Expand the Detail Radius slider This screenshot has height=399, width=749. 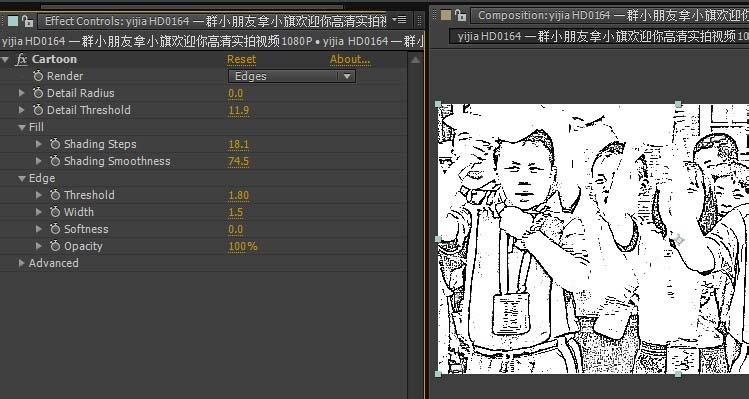click(x=21, y=93)
